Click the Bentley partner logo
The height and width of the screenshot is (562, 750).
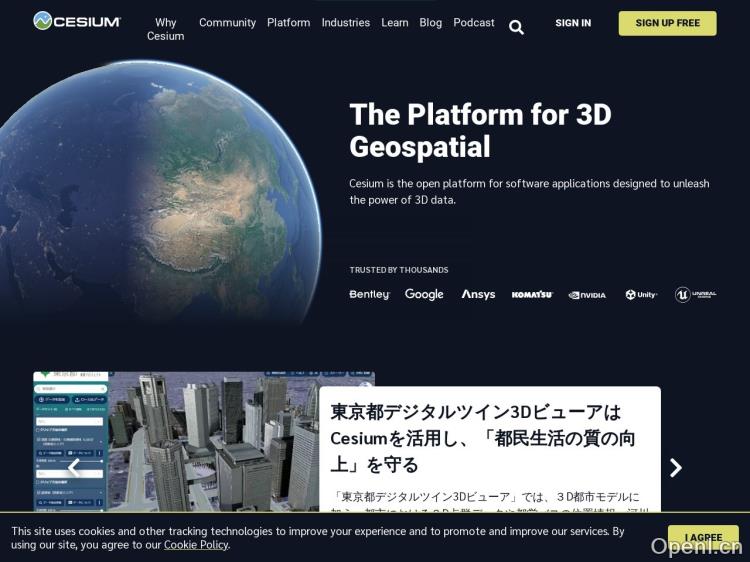click(x=369, y=295)
